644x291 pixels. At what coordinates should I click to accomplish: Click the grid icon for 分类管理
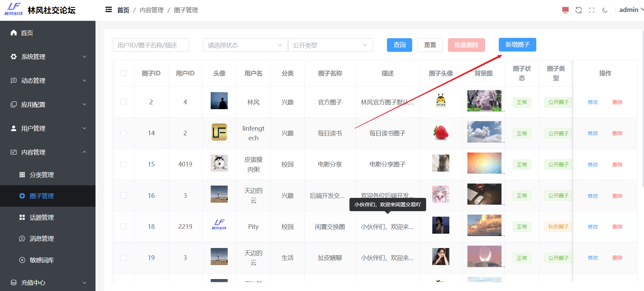[22, 175]
